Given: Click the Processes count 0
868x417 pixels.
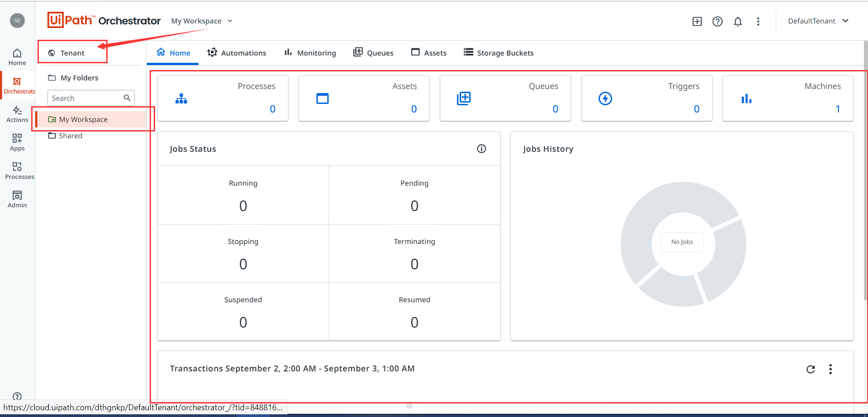Looking at the screenshot, I should (273, 109).
